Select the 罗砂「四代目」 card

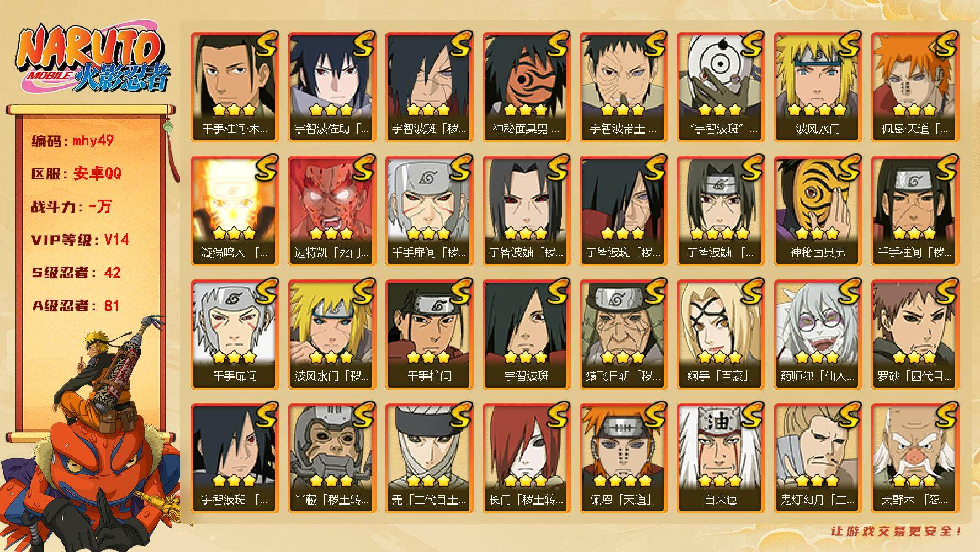(x=915, y=334)
